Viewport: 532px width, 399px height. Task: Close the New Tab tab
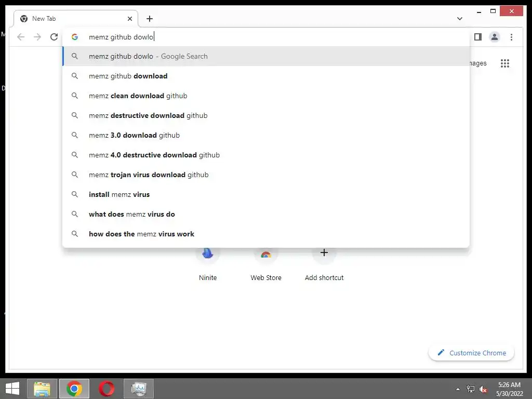tap(129, 19)
